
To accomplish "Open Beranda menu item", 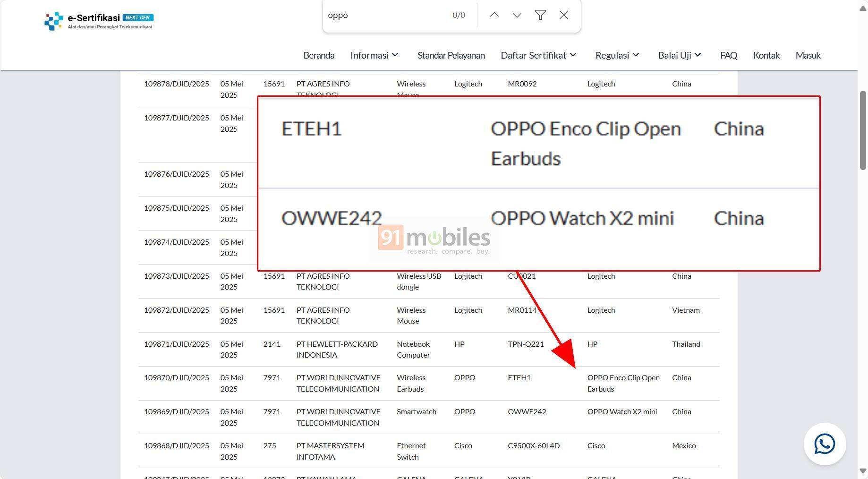I will [319, 55].
